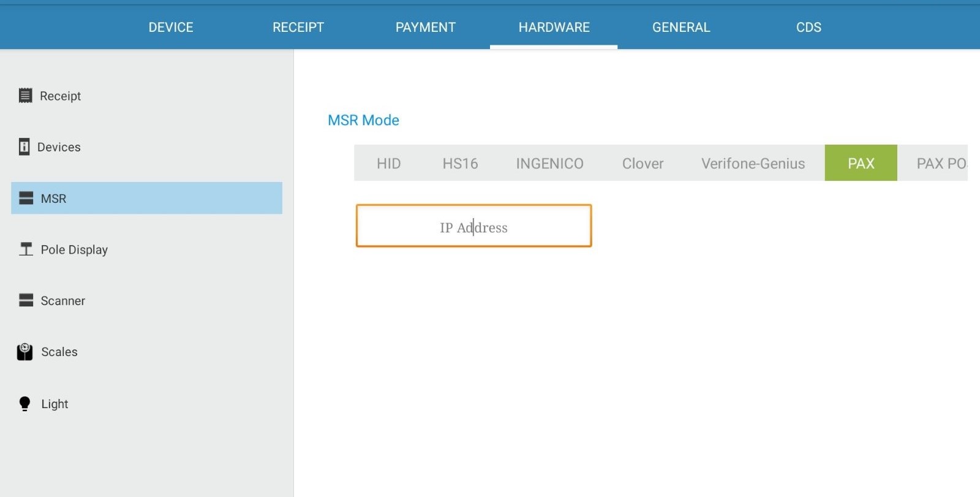
Task: Open Scales settings label
Action: (59, 352)
